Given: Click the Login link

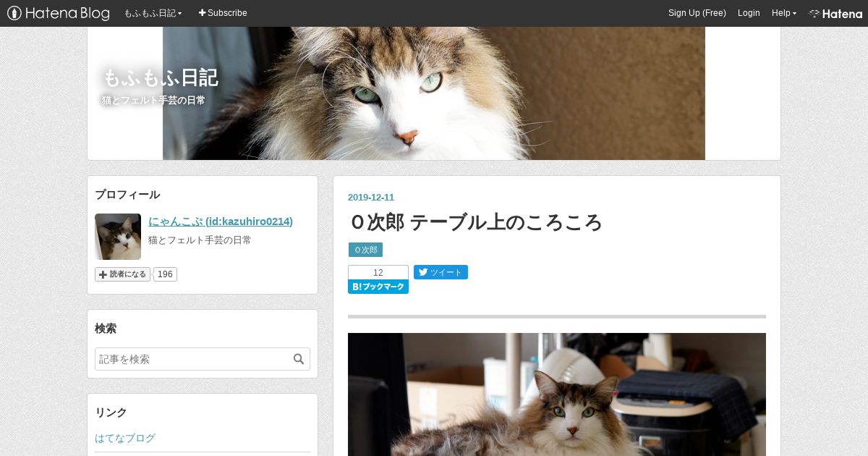Looking at the screenshot, I should [x=749, y=13].
